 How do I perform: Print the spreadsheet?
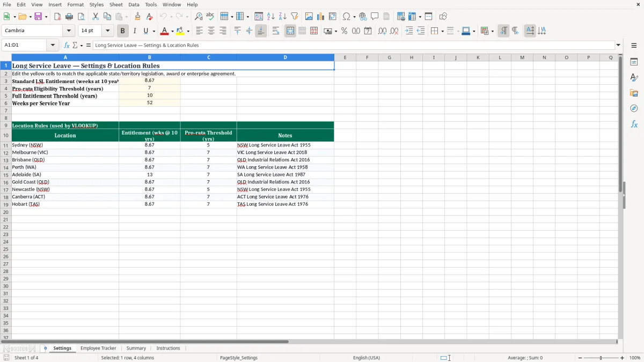[69, 17]
